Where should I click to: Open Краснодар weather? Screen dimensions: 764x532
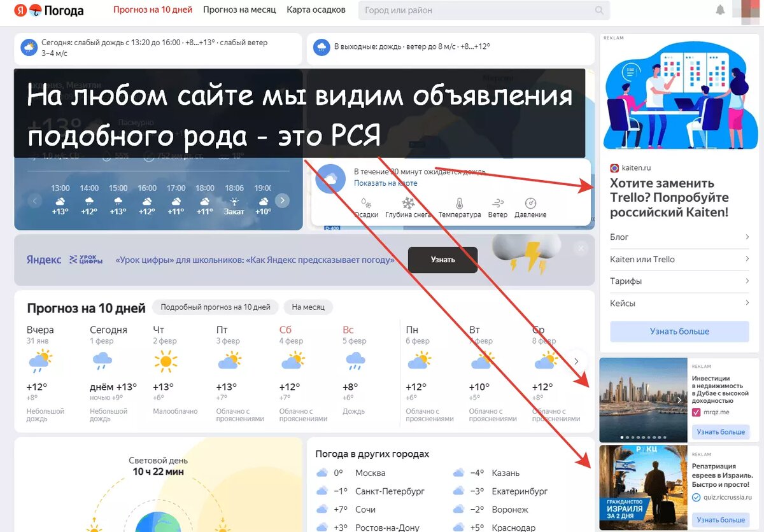point(513,528)
